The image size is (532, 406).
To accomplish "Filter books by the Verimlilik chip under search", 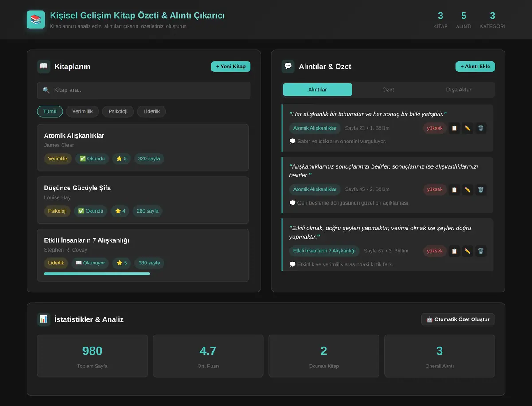I will [x=82, y=111].
